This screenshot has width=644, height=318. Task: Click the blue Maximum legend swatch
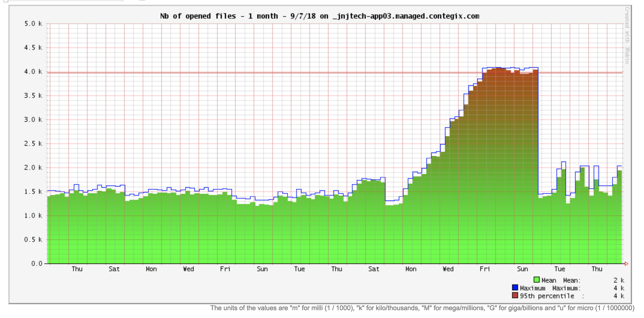(515, 288)
